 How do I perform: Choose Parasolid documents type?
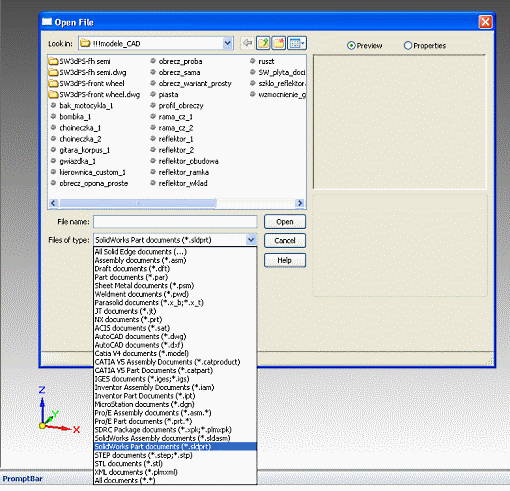175,303
